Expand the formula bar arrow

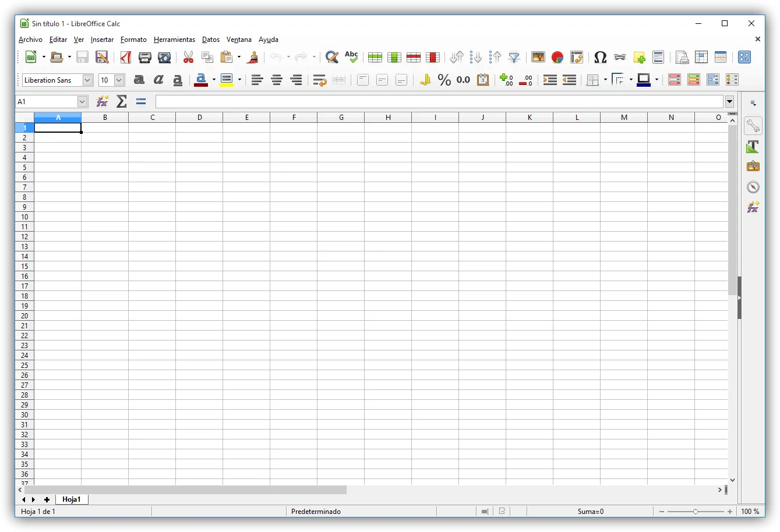point(729,101)
